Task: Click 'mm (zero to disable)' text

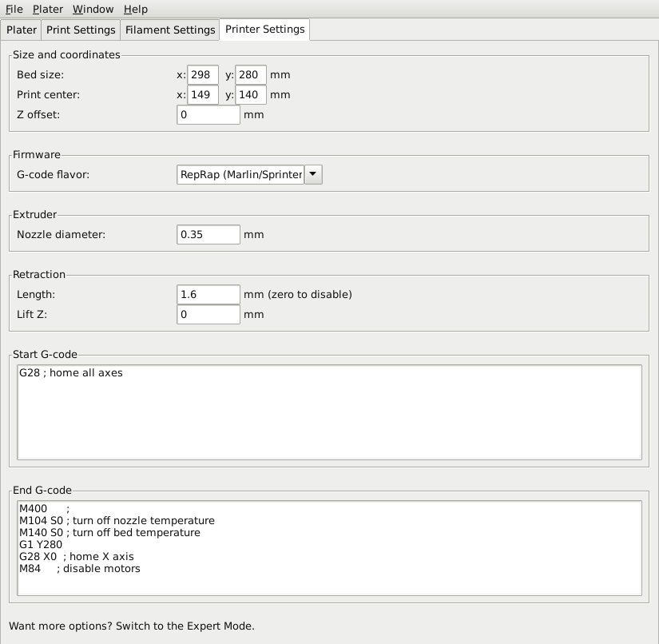Action: pyautogui.click(x=298, y=294)
